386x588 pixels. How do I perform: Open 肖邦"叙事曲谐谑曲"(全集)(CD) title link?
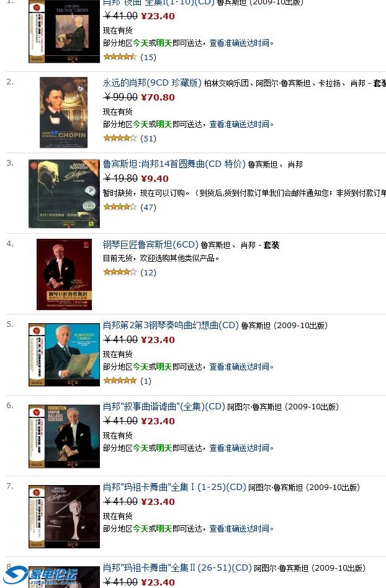tap(164, 406)
